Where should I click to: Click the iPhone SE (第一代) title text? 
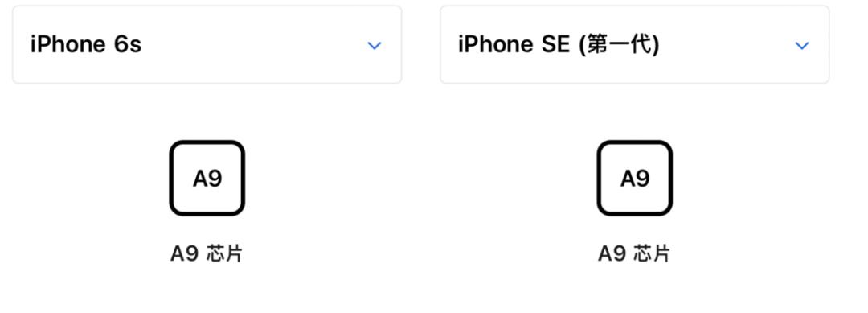pyautogui.click(x=559, y=45)
